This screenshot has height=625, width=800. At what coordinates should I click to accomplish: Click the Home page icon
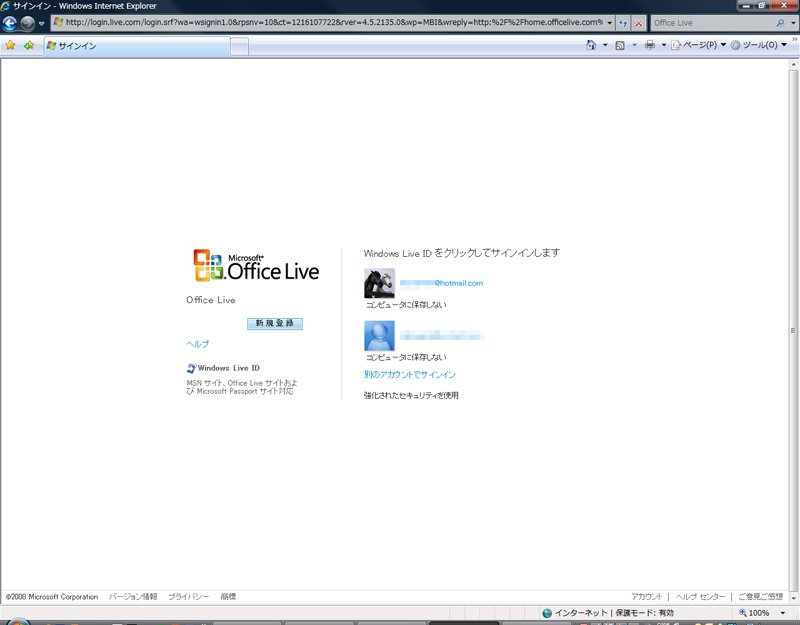click(591, 45)
